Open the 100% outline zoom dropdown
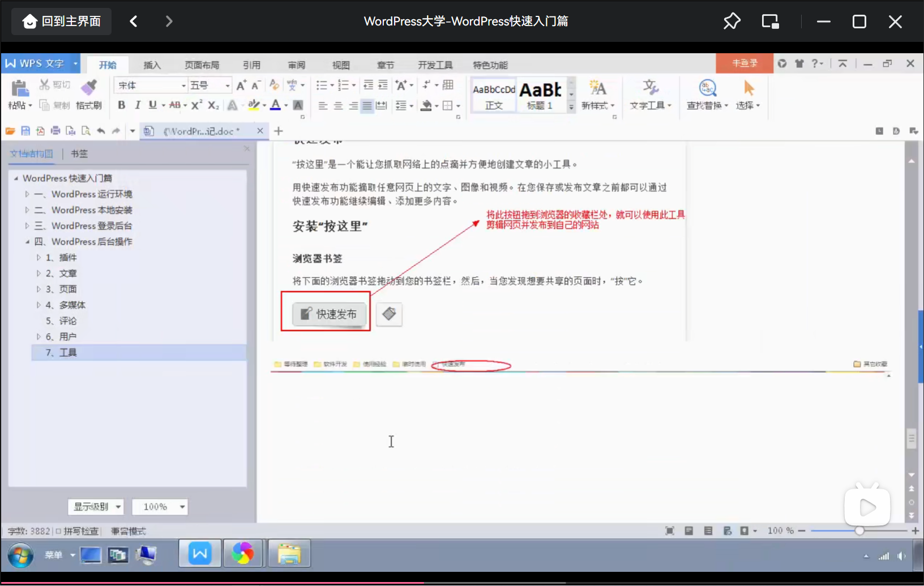 pyautogui.click(x=160, y=507)
